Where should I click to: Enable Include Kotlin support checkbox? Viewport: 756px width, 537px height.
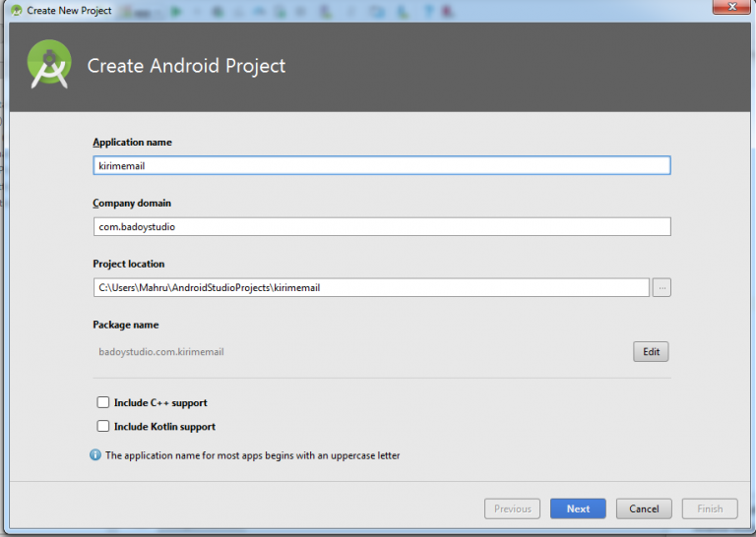(102, 427)
